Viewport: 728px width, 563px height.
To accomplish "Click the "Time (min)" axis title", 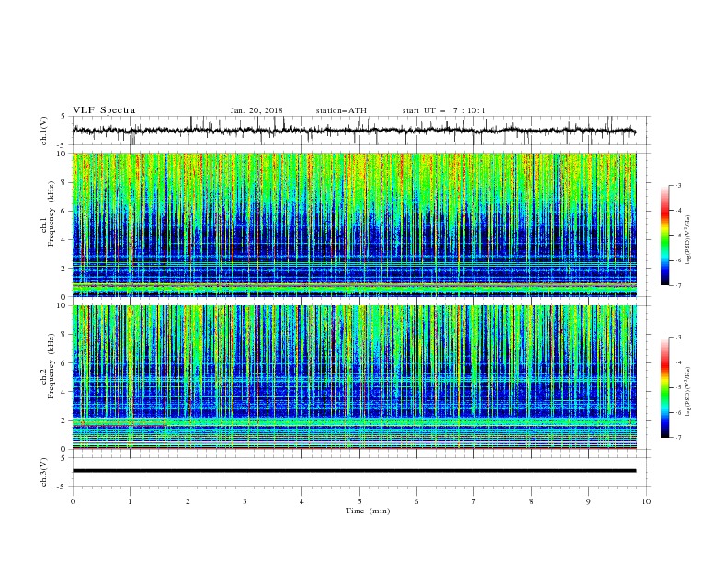I will 368,511.
